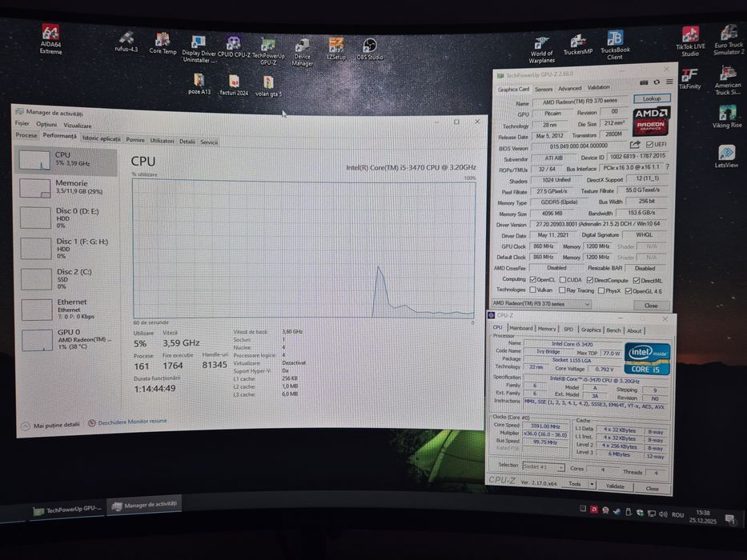
Task: Open AIDA64 Extreme desktop icon
Action: click(50, 39)
